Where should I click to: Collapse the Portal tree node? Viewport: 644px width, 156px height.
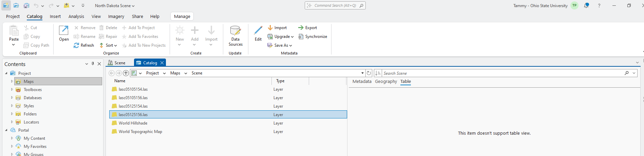pos(6,130)
